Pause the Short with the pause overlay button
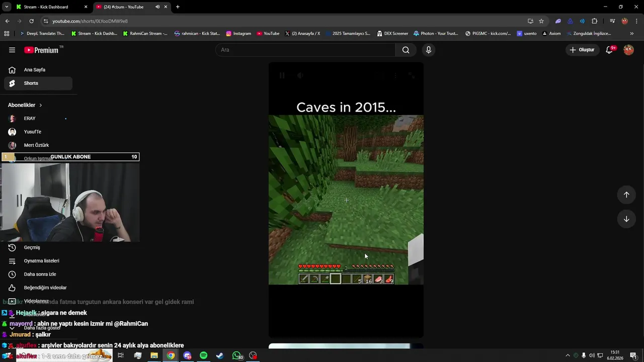The image size is (644, 362). coord(282,75)
